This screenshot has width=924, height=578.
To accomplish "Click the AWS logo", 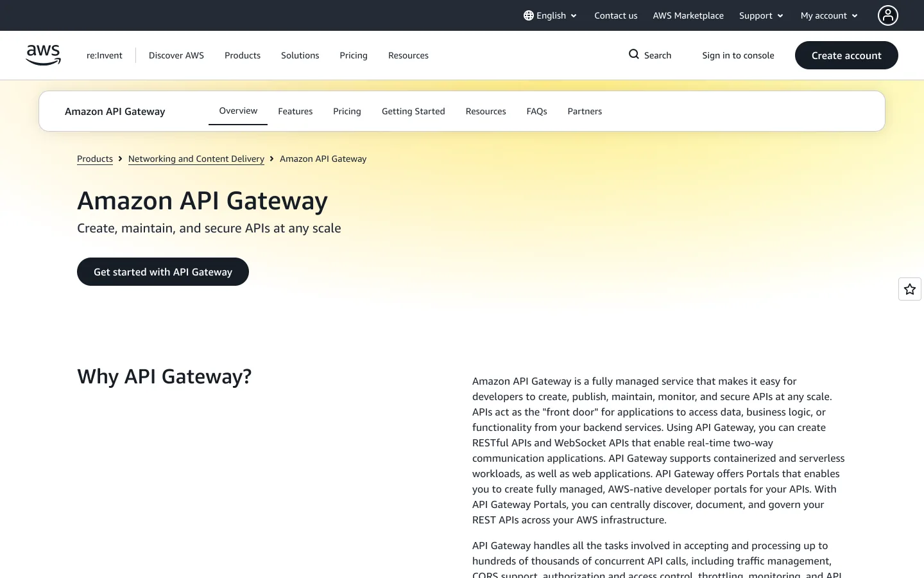I will (x=43, y=55).
